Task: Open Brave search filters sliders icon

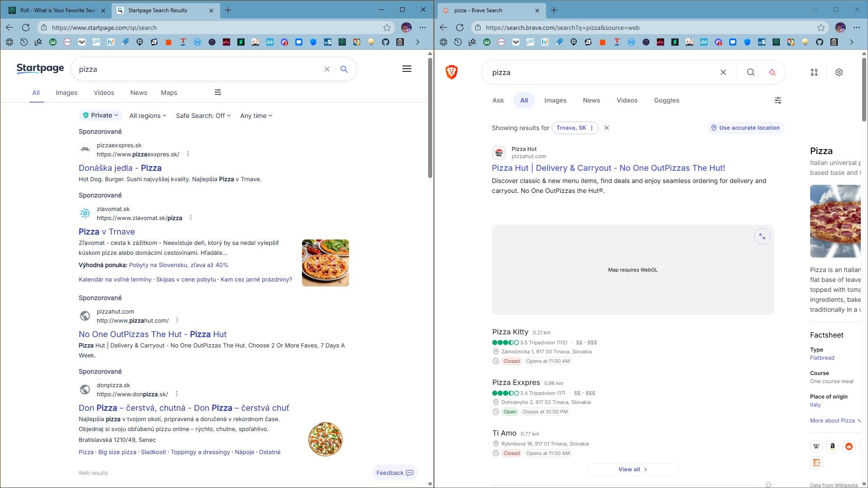Action: [778, 100]
